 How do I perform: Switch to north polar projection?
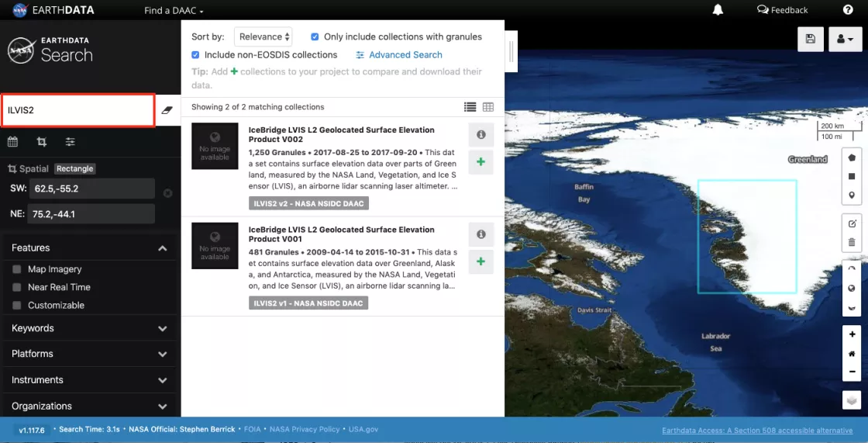(x=852, y=269)
